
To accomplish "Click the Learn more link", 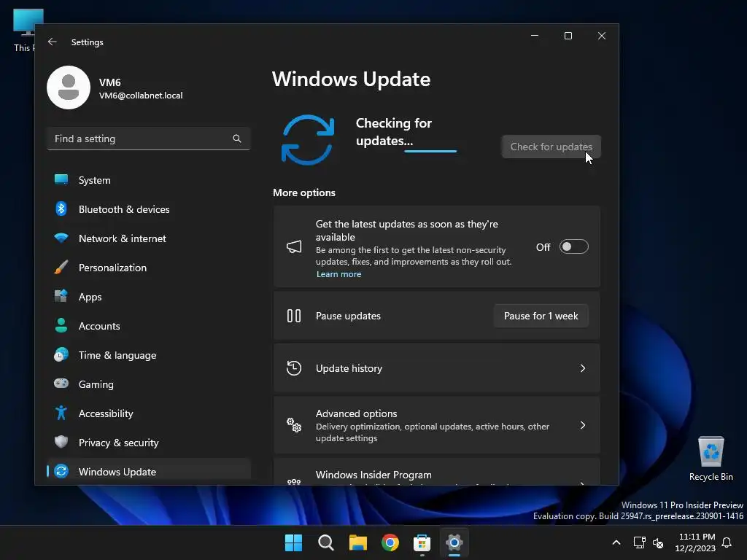I will [338, 274].
